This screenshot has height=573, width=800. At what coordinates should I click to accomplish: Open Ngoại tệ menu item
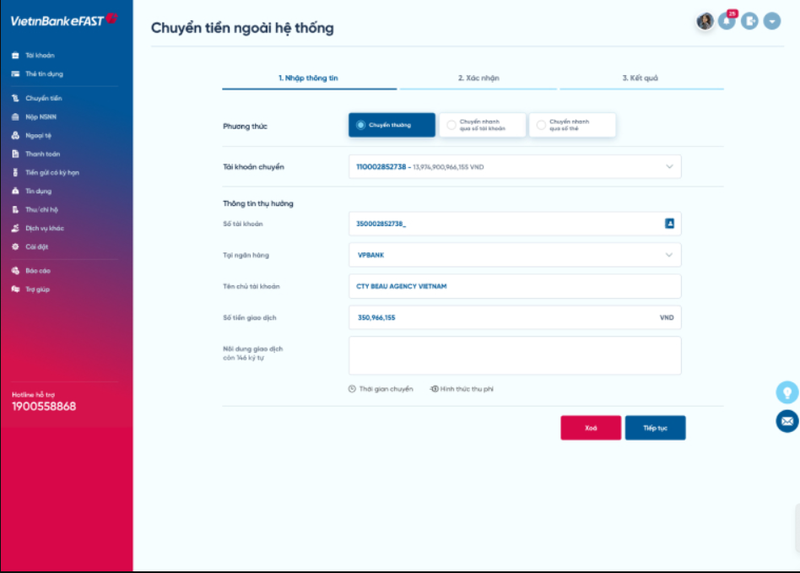coord(38,135)
